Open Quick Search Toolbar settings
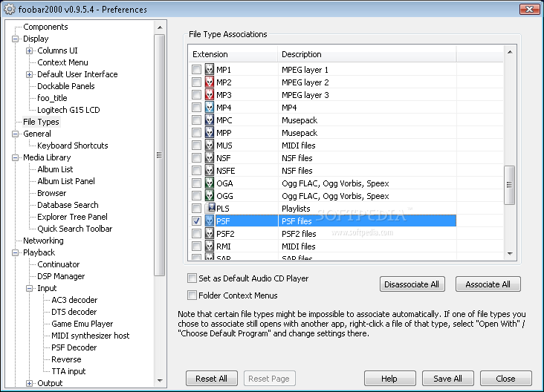Image resolution: width=544 pixels, height=392 pixels. pyautogui.click(x=74, y=229)
